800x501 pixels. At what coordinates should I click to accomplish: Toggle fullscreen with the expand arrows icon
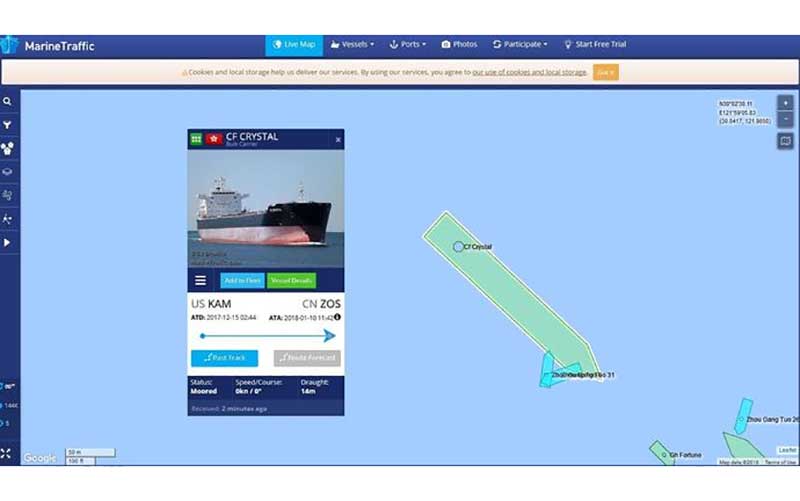click(x=6, y=454)
